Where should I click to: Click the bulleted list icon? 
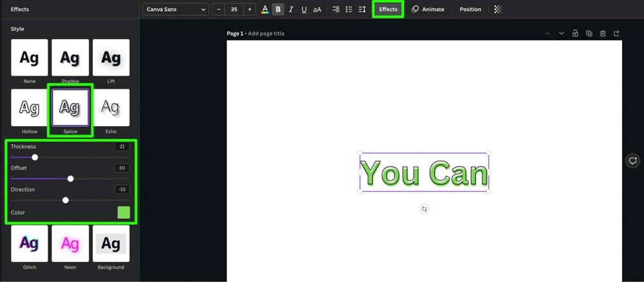click(349, 10)
